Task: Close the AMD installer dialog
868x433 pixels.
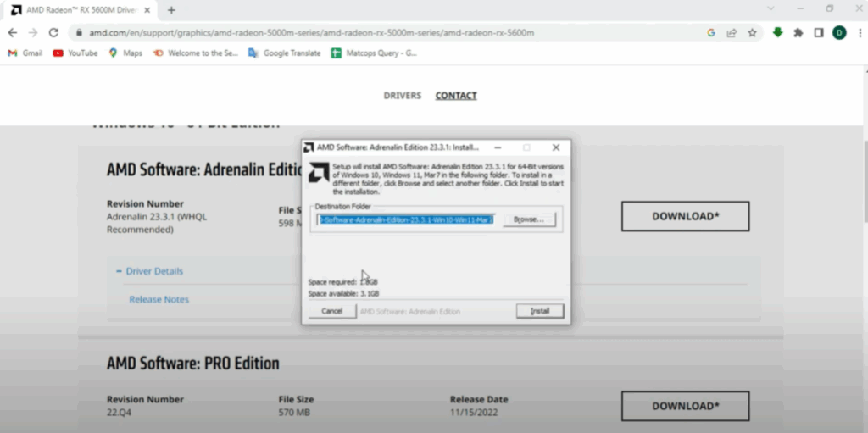Action: tap(556, 147)
